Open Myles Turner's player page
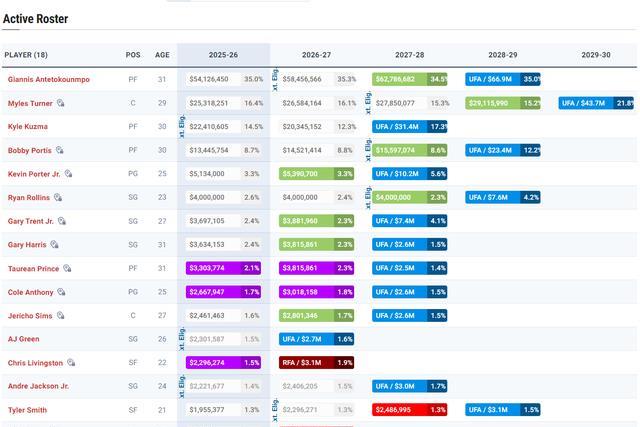This screenshot has height=427, width=640. click(x=30, y=103)
